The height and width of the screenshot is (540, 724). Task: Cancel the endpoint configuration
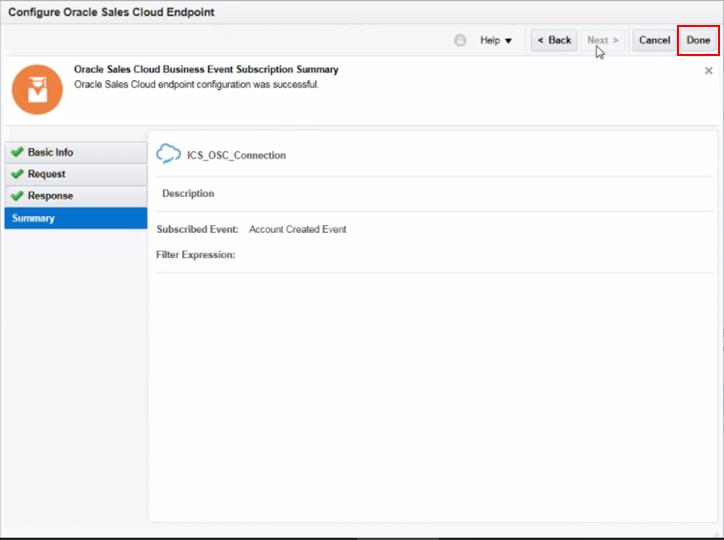point(654,41)
